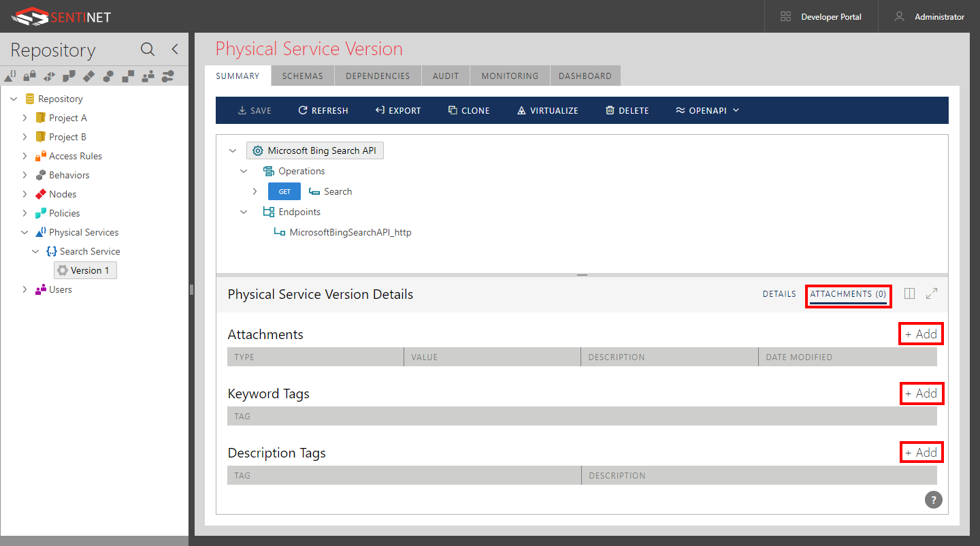Click the EXPORT toolbar button
Viewport: 980px width, 546px height.
coord(398,110)
